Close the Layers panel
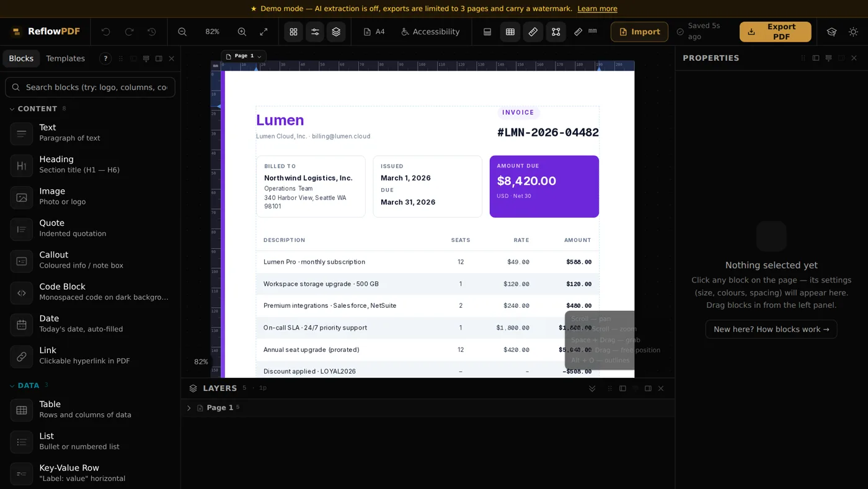 tap(661, 388)
